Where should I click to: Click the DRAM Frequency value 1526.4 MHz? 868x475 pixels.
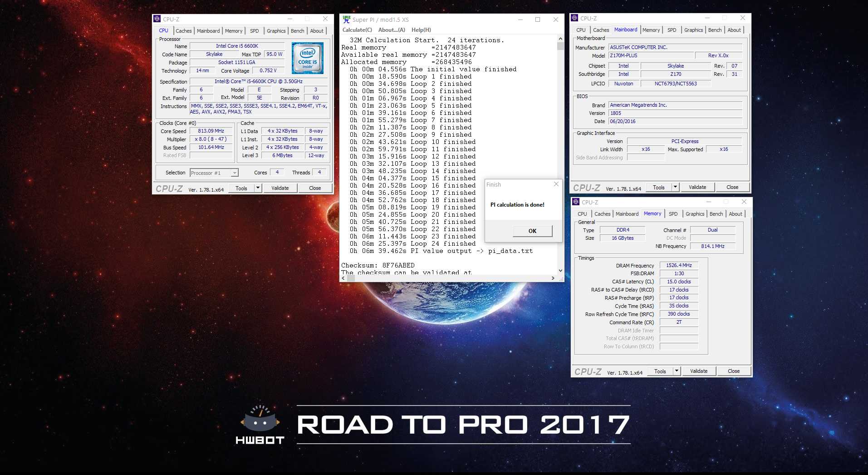(x=679, y=265)
